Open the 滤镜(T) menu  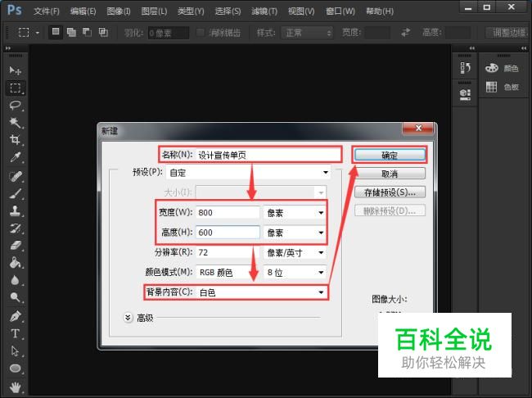coord(264,11)
